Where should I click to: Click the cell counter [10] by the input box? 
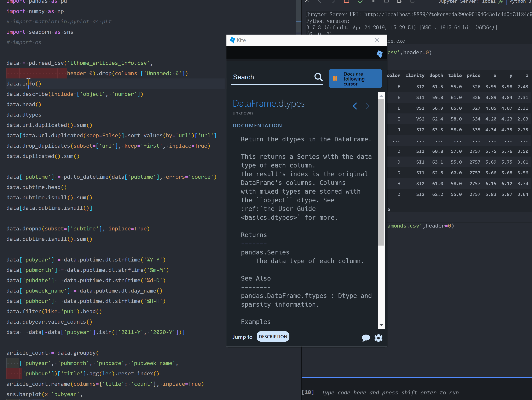pyautogui.click(x=308, y=392)
